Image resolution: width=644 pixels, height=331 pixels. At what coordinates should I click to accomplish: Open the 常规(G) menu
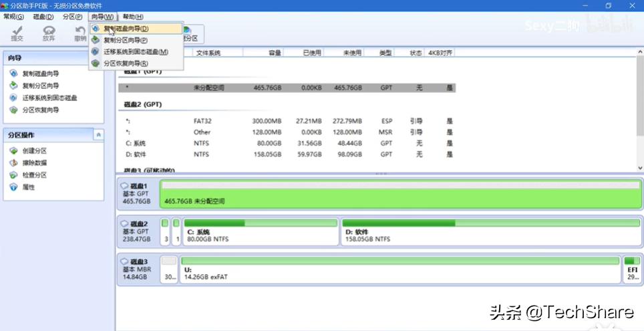click(x=13, y=17)
